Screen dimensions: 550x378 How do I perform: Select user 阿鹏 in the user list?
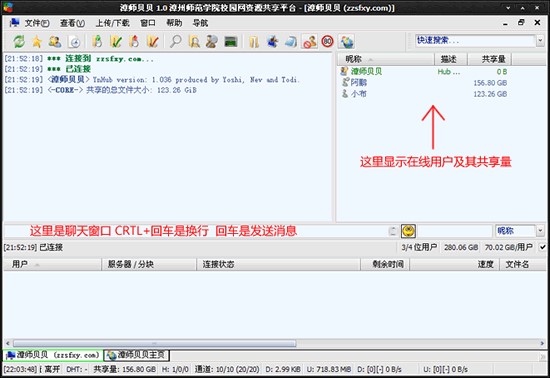tap(358, 82)
